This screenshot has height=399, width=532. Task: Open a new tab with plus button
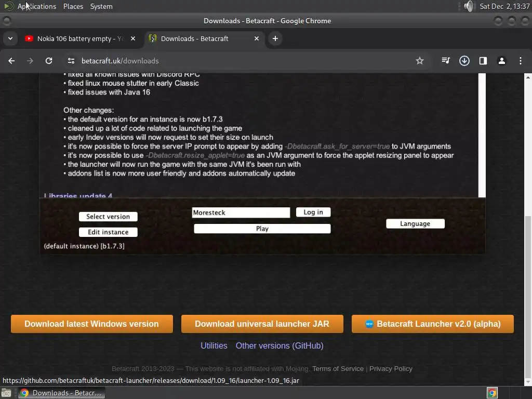[x=275, y=38]
